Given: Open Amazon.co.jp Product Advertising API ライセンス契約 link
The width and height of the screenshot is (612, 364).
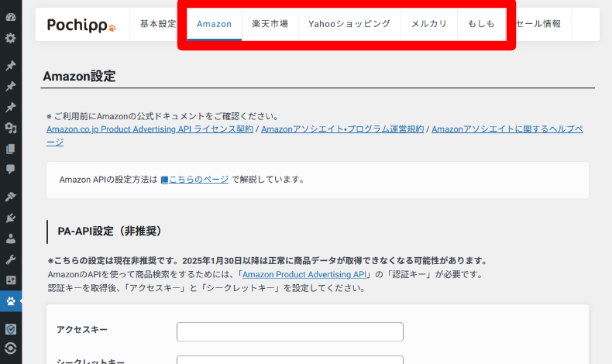Looking at the screenshot, I should pyautogui.click(x=150, y=129).
